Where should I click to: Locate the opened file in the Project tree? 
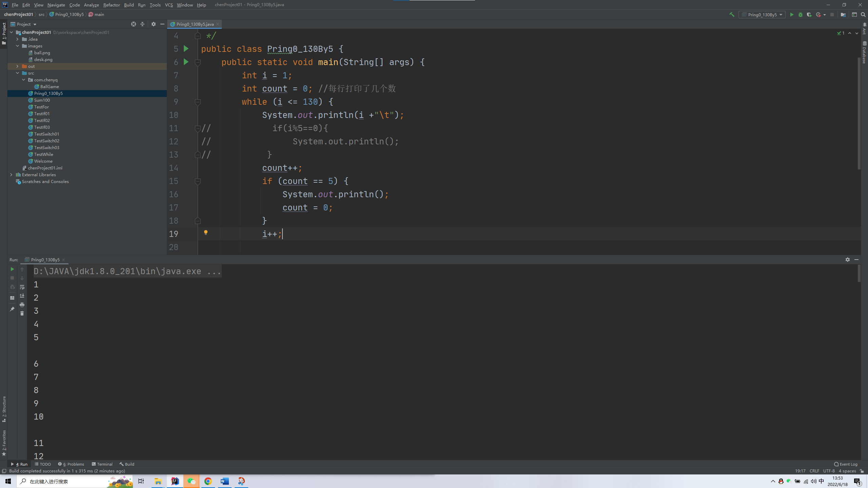click(133, 24)
